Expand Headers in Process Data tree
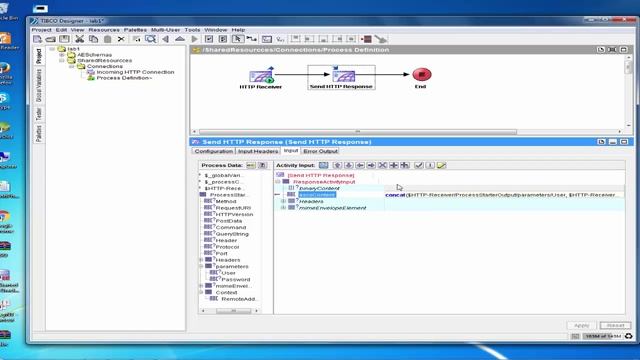Screen dimensions: 640x360 201,260
